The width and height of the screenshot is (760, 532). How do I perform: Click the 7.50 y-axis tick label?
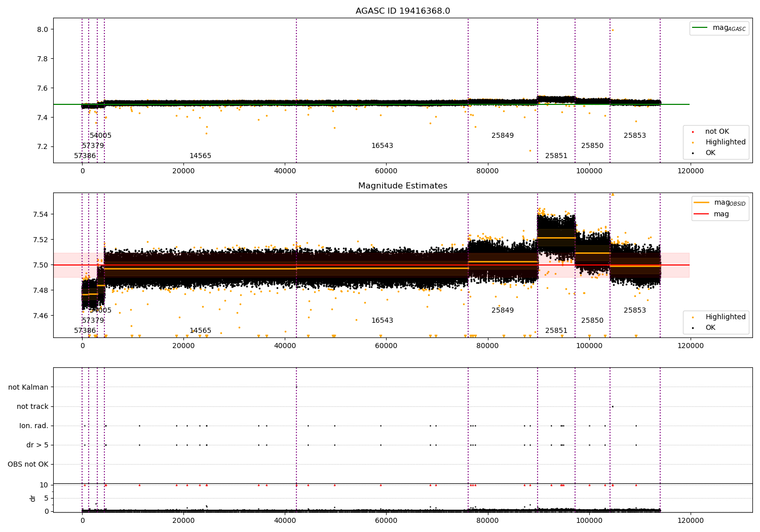coord(41,265)
